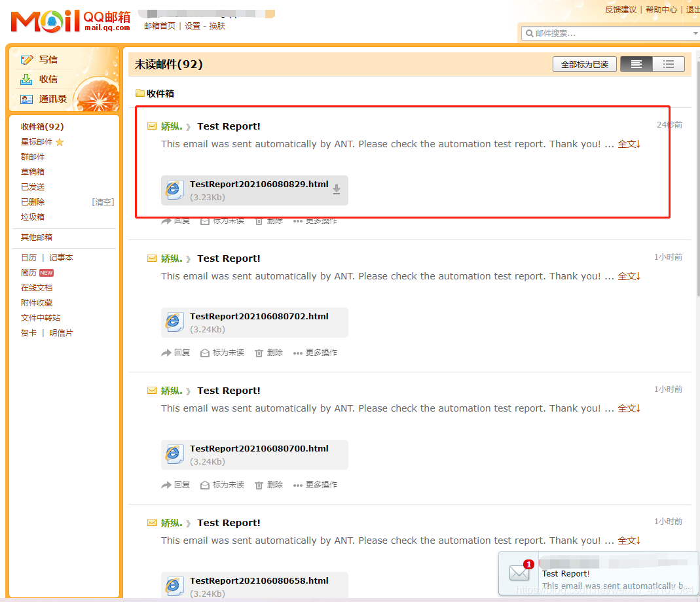Expand full text 全文 of TestReport202106080700 email

point(629,408)
